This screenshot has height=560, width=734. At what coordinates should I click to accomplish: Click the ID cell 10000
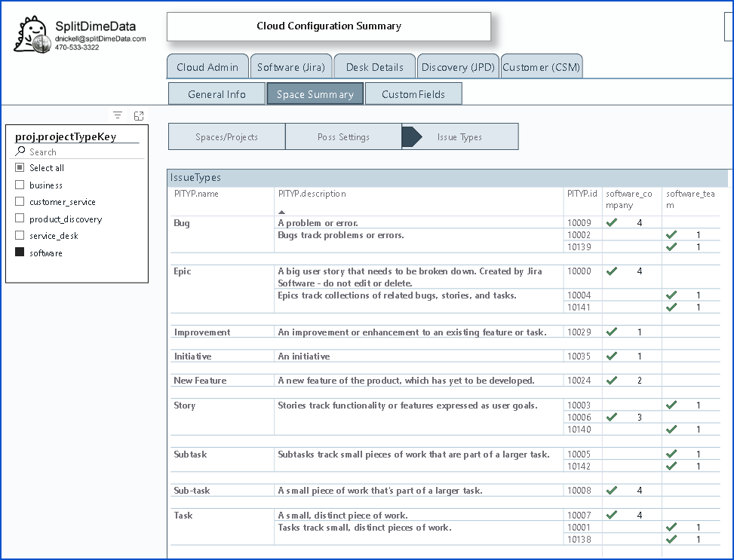pos(579,271)
